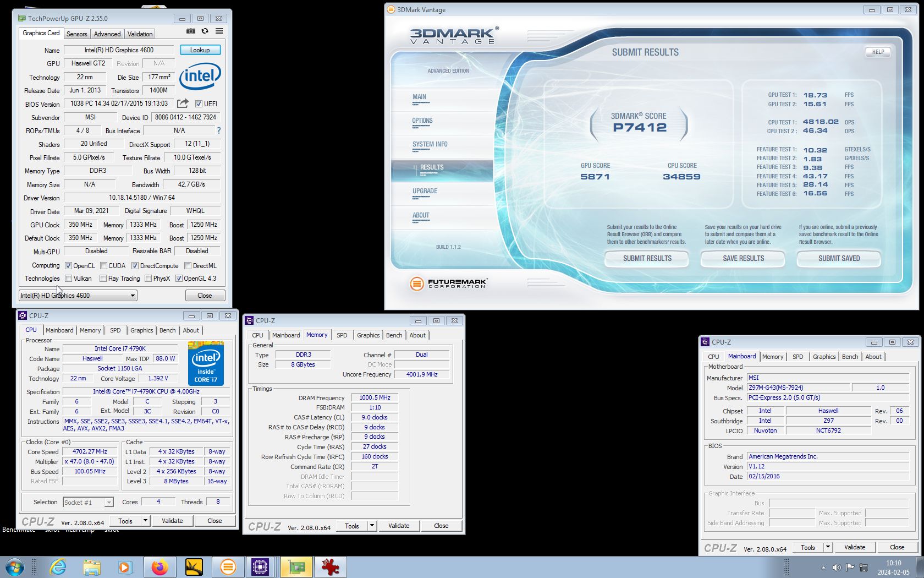Toggle the CUDA checkbox
The height and width of the screenshot is (578, 924).
coord(103,265)
